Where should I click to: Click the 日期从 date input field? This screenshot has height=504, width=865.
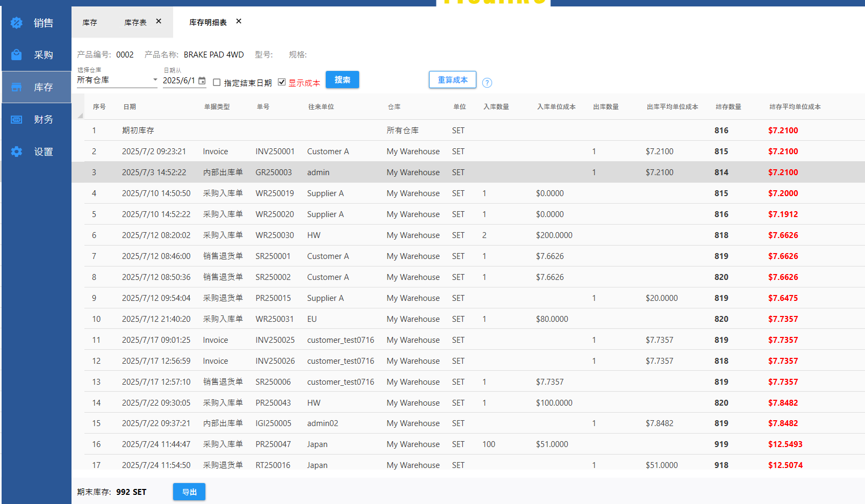(180, 81)
